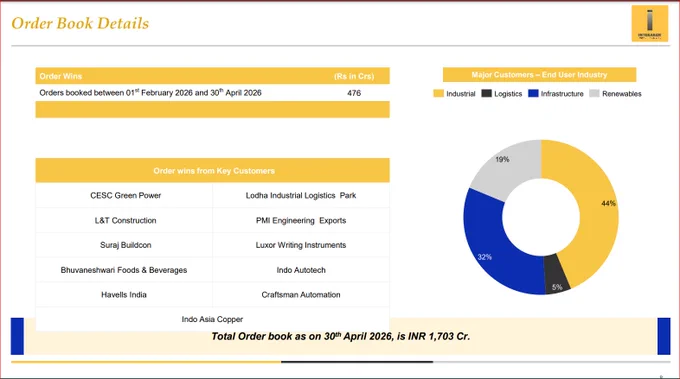Click the Industrial legend label
Image resolution: width=680 pixels, height=379 pixels.
(x=461, y=94)
